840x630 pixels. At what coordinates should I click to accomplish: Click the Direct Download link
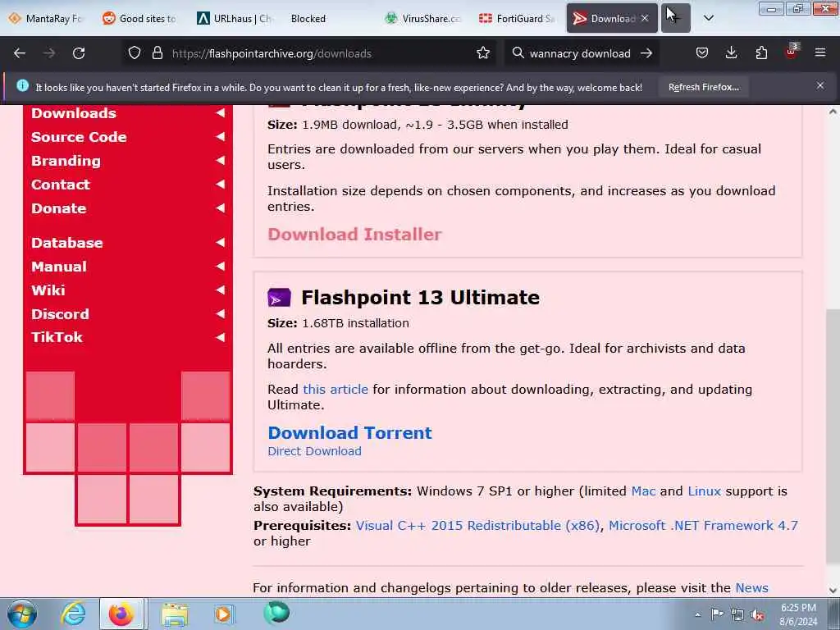tap(314, 451)
